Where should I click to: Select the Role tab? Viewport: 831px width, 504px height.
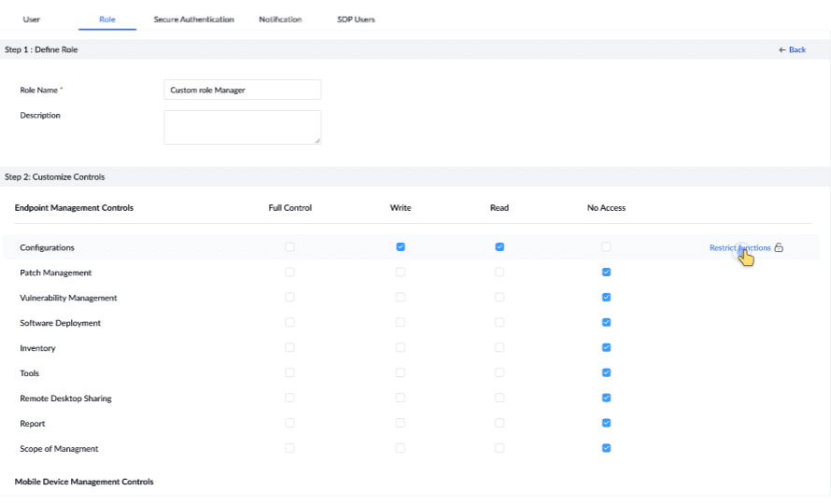(107, 20)
